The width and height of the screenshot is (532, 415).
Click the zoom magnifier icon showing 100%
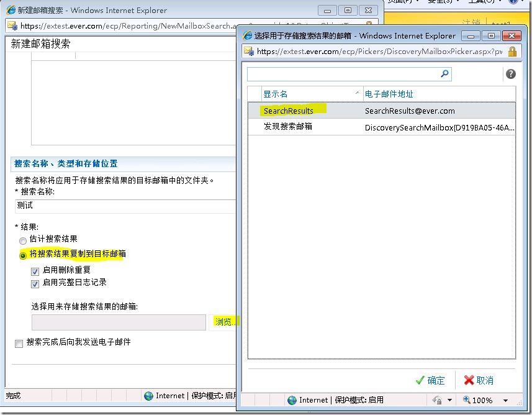pos(467,400)
